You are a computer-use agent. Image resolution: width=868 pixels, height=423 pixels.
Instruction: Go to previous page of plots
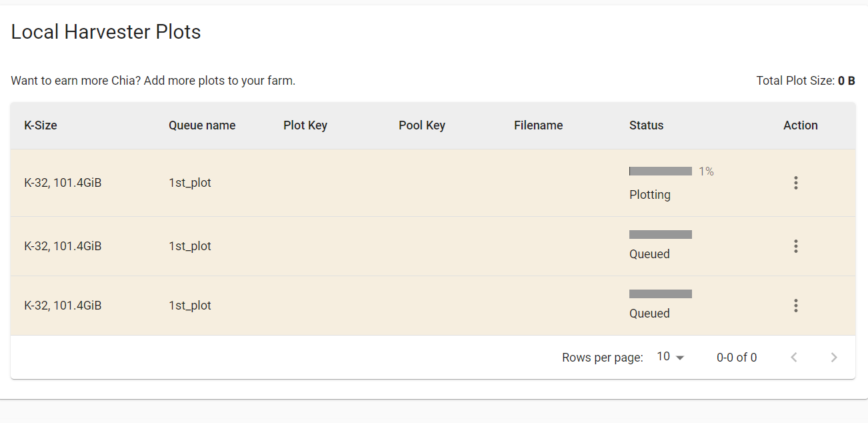[793, 358]
